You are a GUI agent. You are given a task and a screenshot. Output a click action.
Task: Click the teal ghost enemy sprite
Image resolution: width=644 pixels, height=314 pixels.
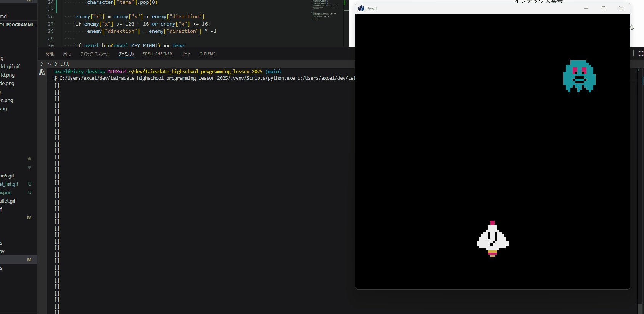tap(579, 76)
